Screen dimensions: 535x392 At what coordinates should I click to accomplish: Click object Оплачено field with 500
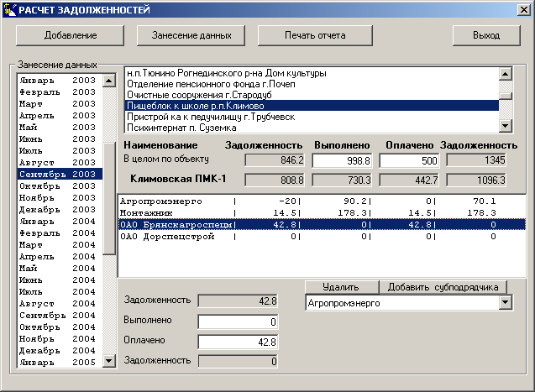410,160
